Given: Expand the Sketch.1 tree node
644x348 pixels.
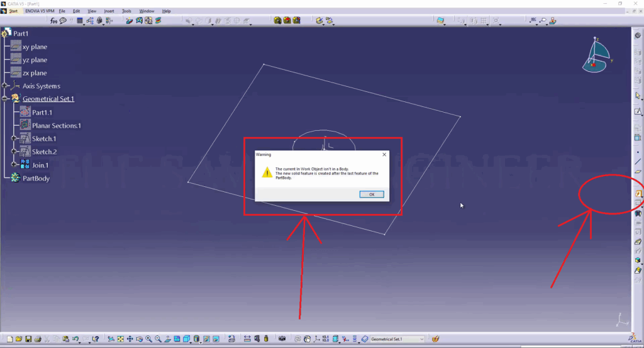Looking at the screenshot, I should (14, 138).
